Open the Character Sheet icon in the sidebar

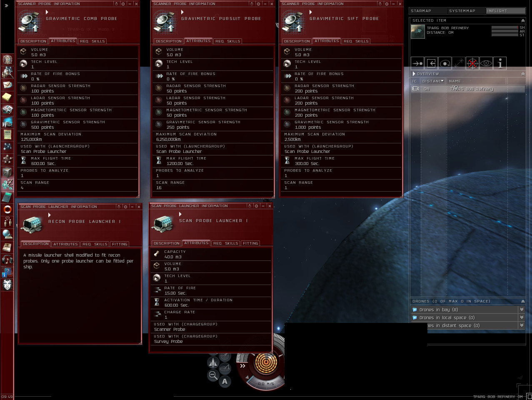click(7, 60)
